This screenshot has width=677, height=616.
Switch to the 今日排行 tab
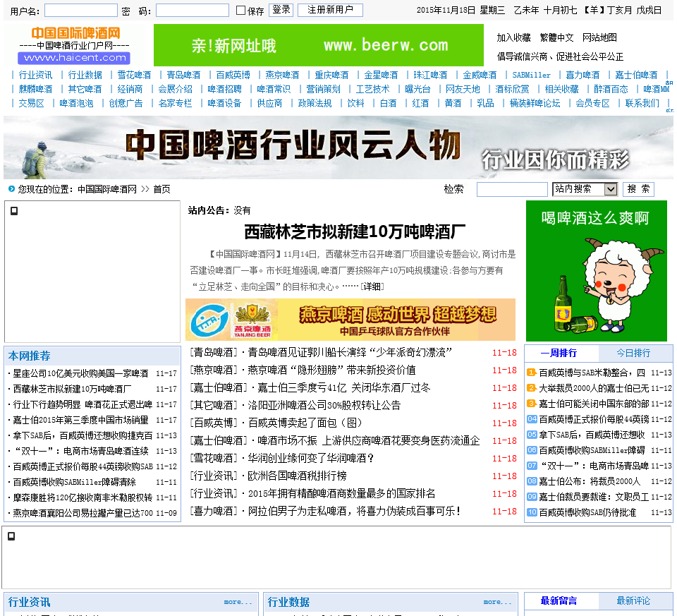(633, 353)
